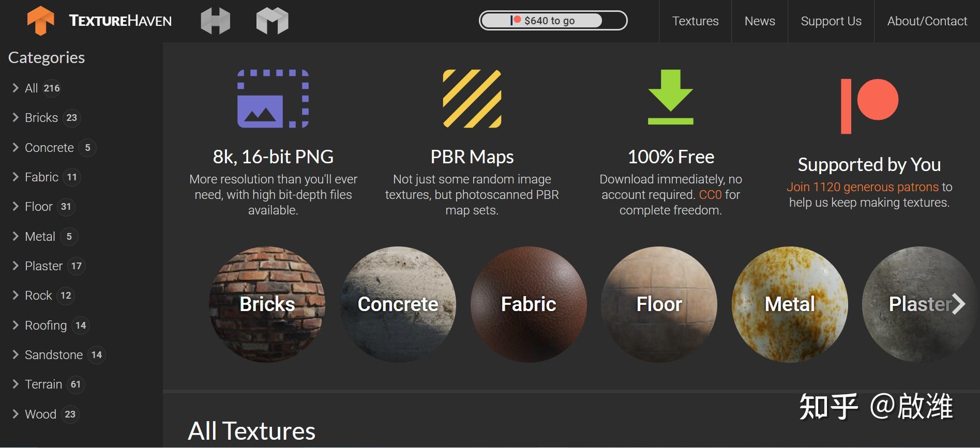
Task: Select the Wood category in sidebar
Action: pos(40,414)
